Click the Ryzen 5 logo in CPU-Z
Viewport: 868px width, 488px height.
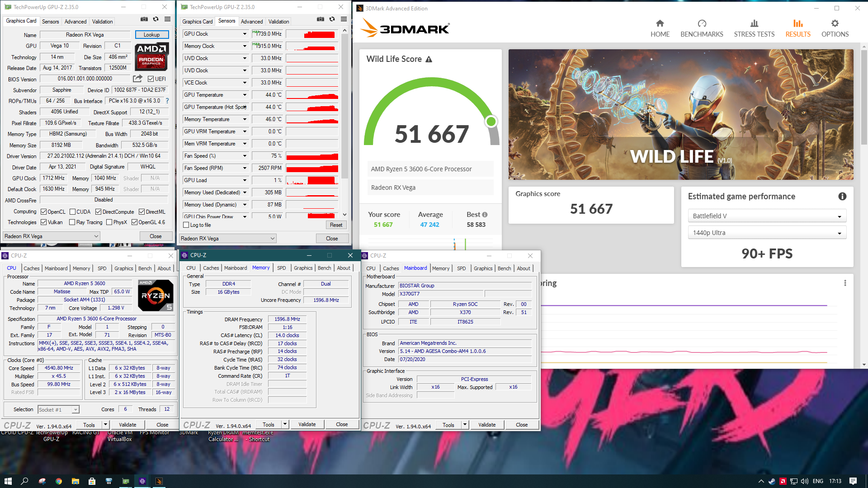pyautogui.click(x=156, y=296)
